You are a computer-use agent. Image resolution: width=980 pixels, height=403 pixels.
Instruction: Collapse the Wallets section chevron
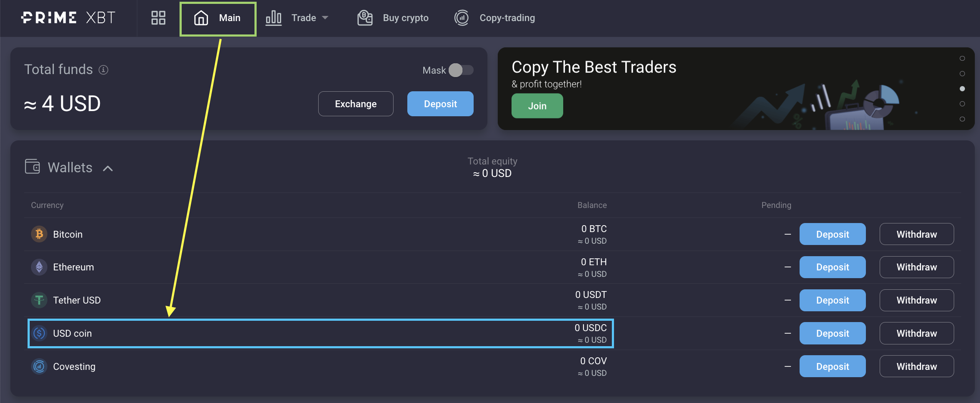click(108, 168)
